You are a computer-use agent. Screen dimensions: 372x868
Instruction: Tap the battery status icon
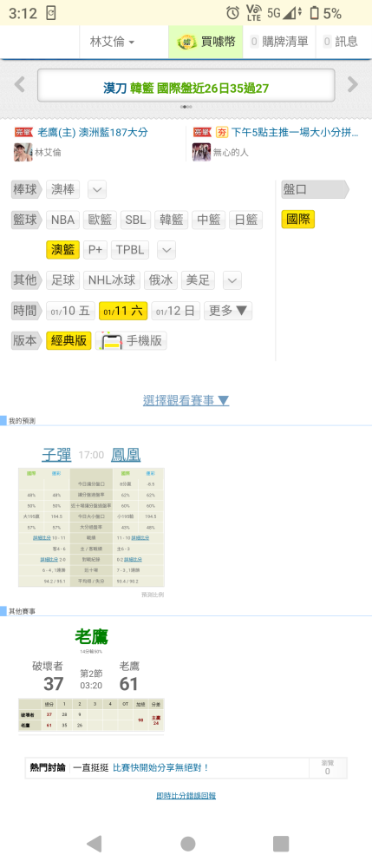click(315, 13)
